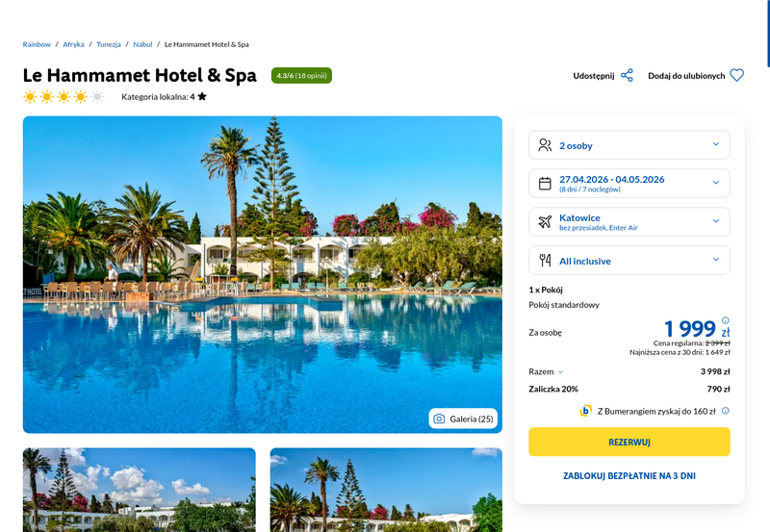Click the Bumerang logo icon
The height and width of the screenshot is (532, 770).
(585, 411)
